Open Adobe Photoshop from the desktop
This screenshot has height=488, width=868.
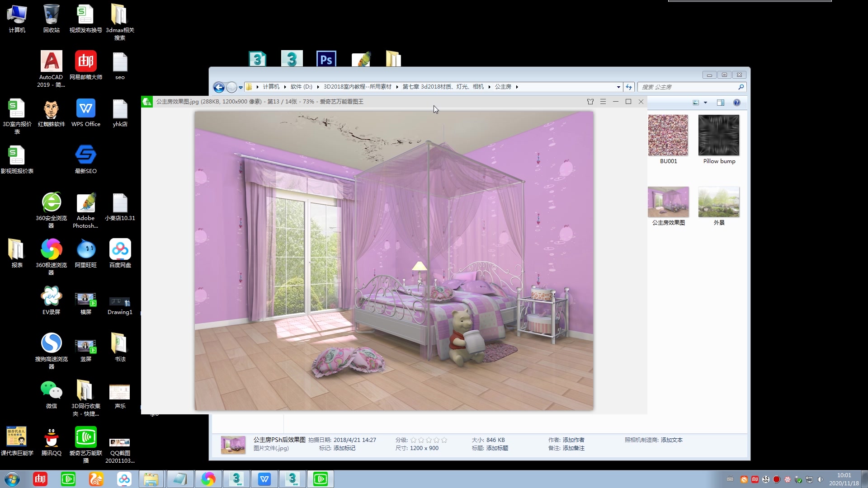point(85,202)
